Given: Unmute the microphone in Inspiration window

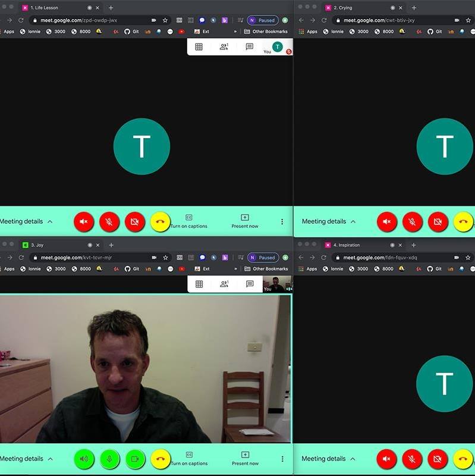Looking at the screenshot, I should pos(412,459).
